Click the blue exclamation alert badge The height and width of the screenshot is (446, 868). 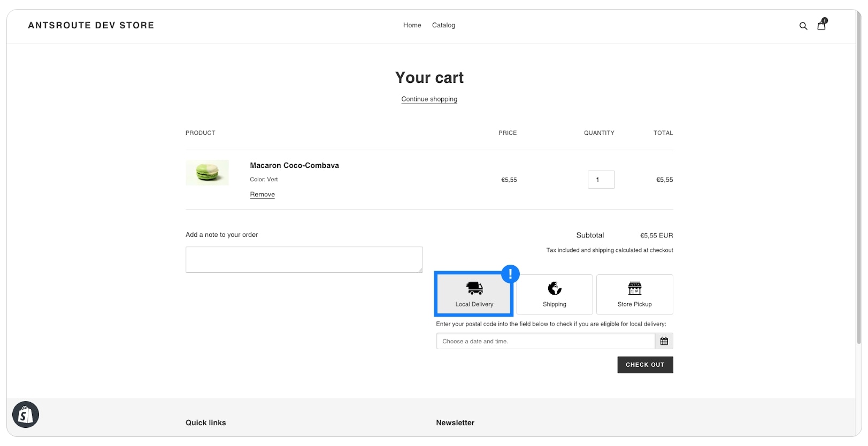pos(510,274)
